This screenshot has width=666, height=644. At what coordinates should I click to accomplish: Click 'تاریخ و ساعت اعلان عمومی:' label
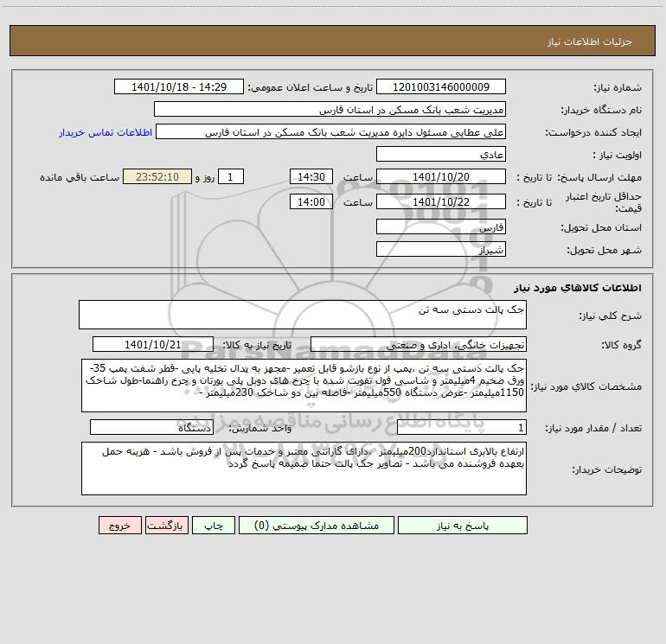pyautogui.click(x=310, y=87)
